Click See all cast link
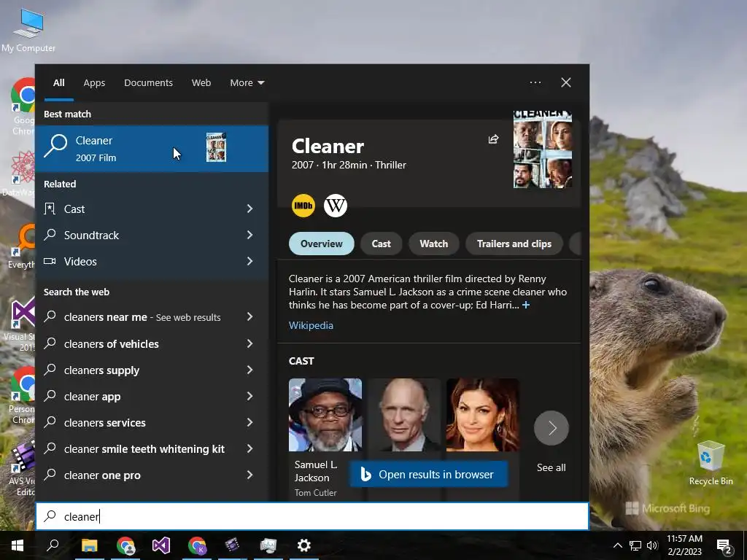 point(551,467)
